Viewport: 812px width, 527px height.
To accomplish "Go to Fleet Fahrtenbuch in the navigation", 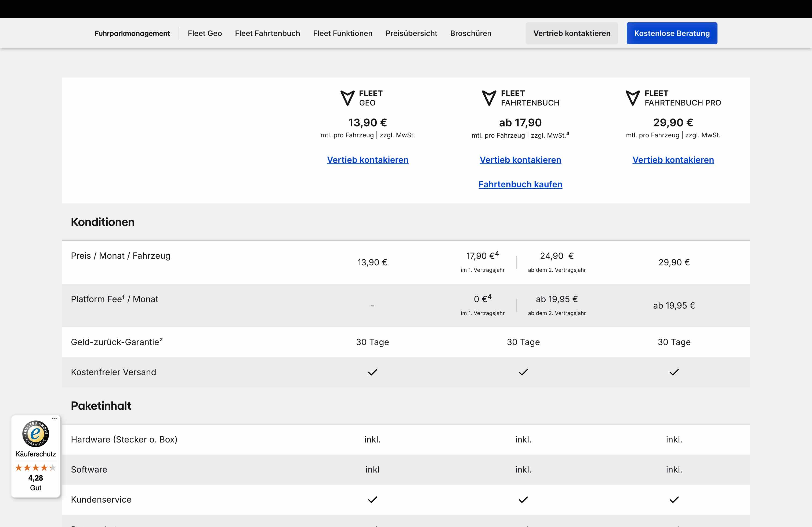I will [267, 33].
